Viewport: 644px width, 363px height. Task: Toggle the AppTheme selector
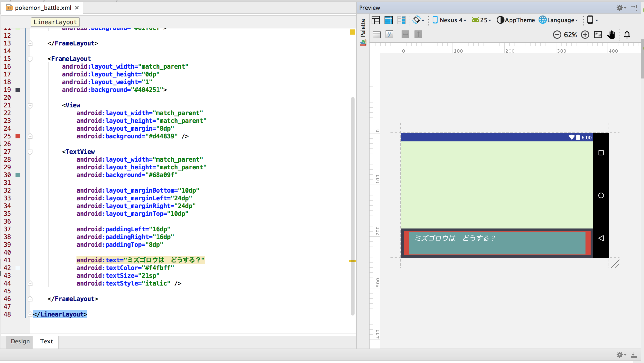click(515, 20)
